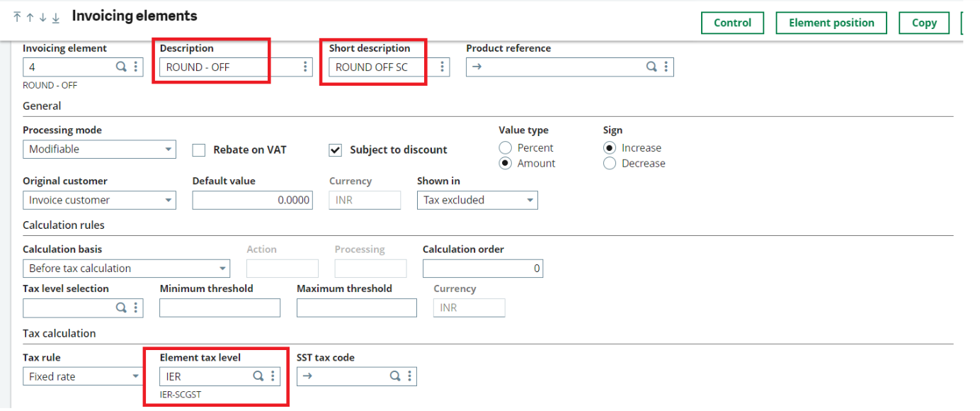Go to the previous record arrow
This screenshot has width=980, height=411.
[x=30, y=17]
